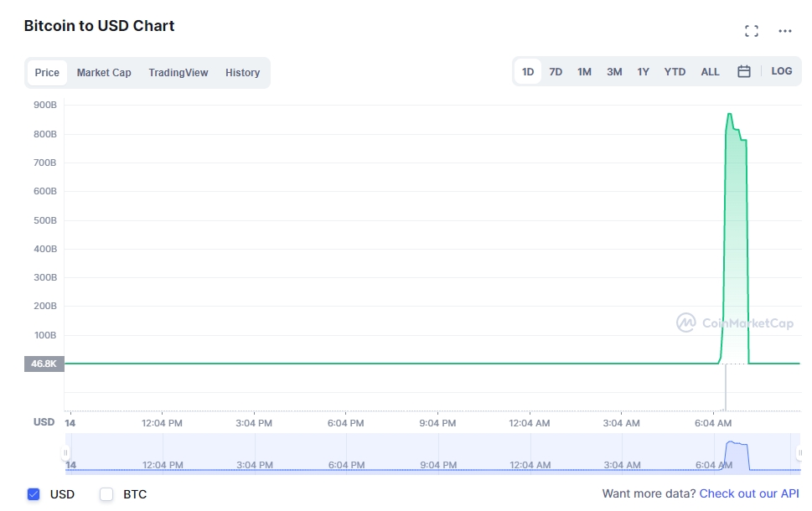Grab the left range slider handle
The height and width of the screenshot is (511, 812).
point(65,453)
